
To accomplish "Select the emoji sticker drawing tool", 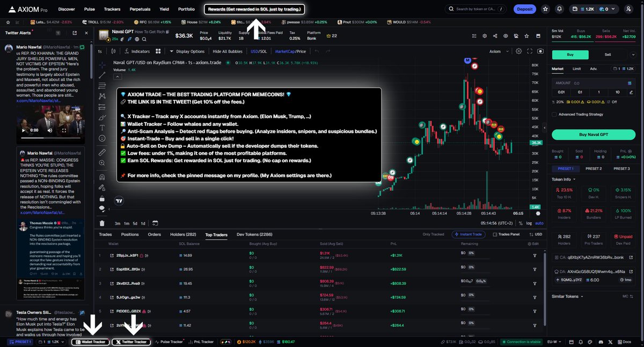I will pos(102,138).
